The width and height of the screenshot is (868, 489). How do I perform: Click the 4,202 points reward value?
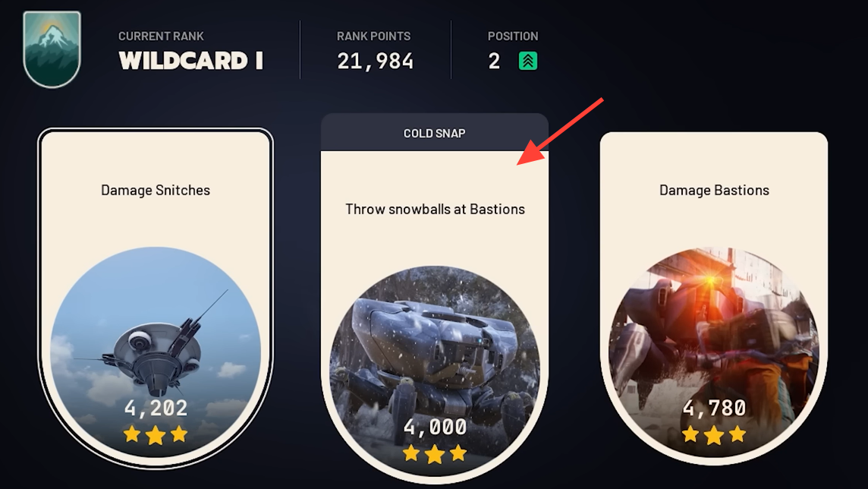point(156,409)
